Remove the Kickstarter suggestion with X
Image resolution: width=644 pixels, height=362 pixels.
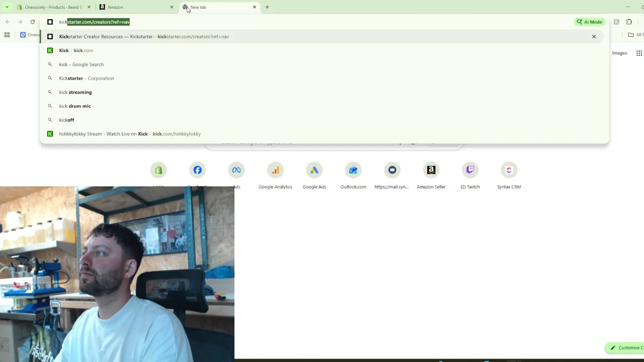pyautogui.click(x=594, y=37)
